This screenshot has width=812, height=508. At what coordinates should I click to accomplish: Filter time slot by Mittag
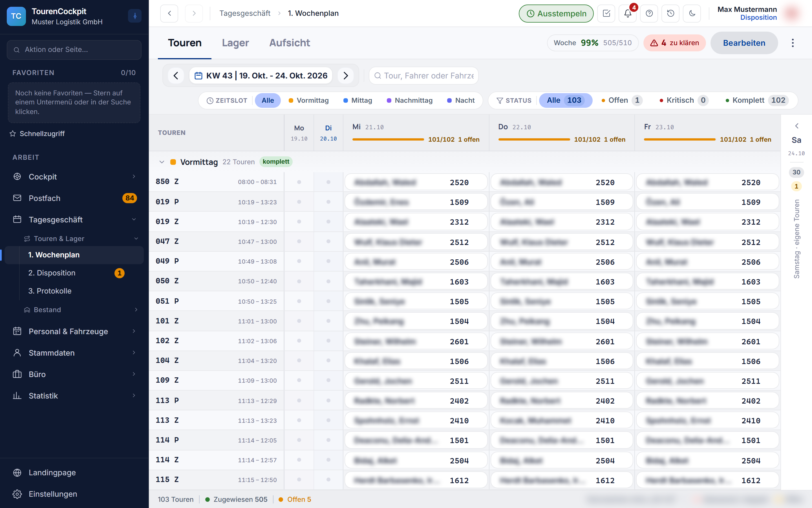pos(358,100)
